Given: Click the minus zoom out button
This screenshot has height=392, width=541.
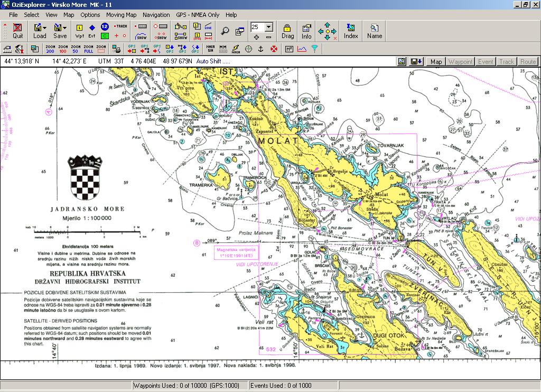Looking at the screenshot, I should click(x=269, y=36).
